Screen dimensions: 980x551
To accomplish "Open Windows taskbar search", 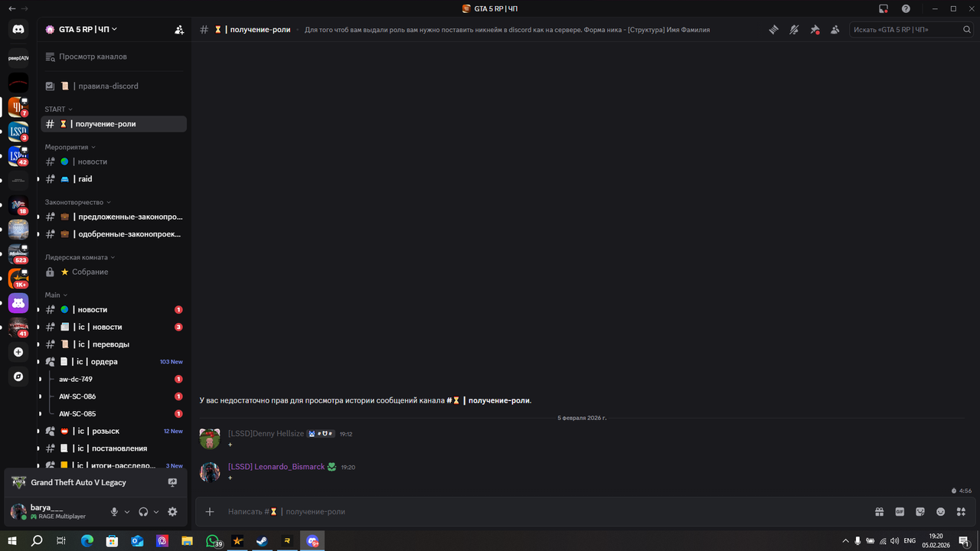I will click(37, 541).
